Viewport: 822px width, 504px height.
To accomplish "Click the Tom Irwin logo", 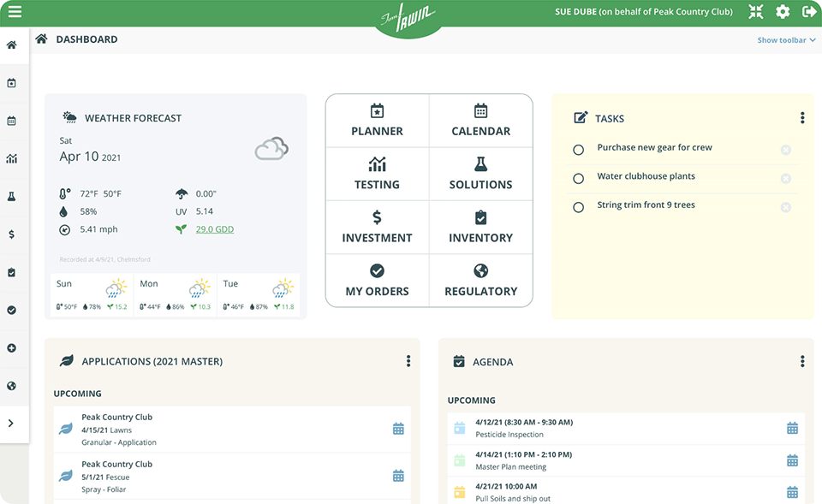I will (408, 18).
